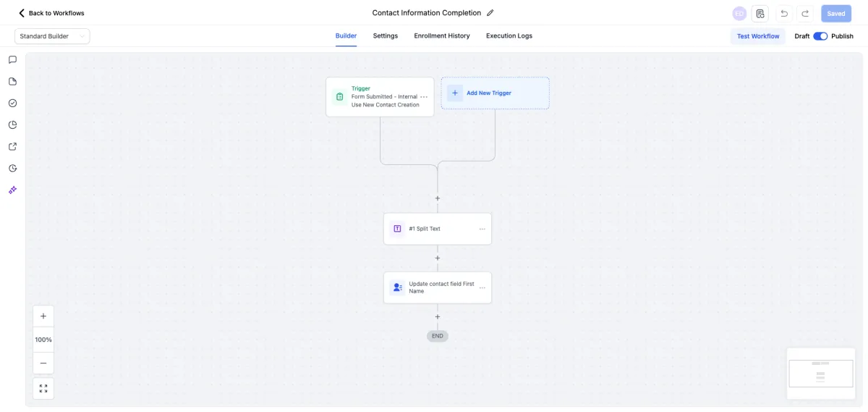Click the Add New Trigger box
The image size is (868, 412).
click(x=495, y=93)
